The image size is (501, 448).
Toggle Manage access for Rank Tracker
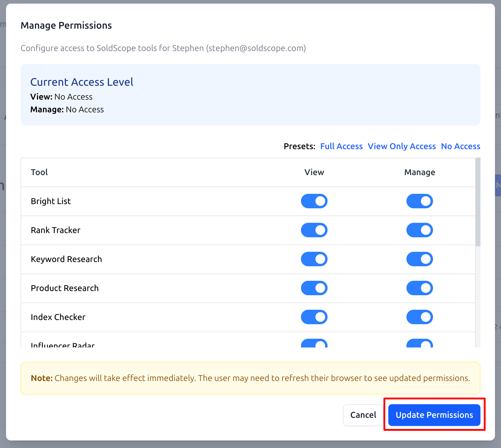pyautogui.click(x=419, y=230)
